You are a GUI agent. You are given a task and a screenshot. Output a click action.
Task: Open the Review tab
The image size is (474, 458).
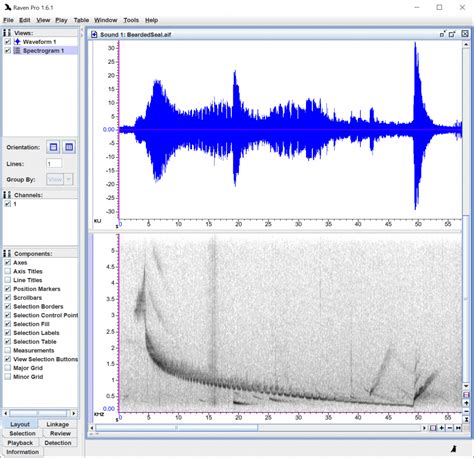click(x=60, y=433)
